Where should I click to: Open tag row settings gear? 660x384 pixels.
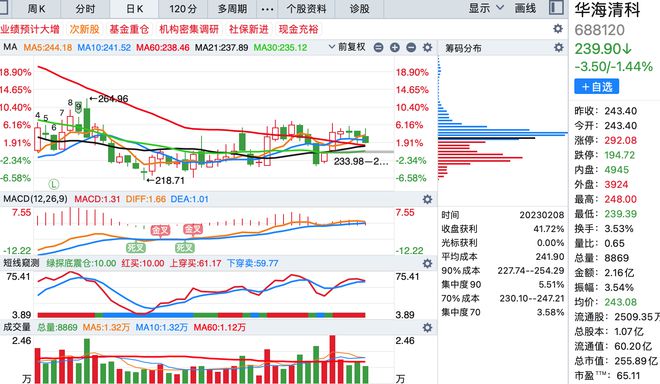(x=558, y=29)
